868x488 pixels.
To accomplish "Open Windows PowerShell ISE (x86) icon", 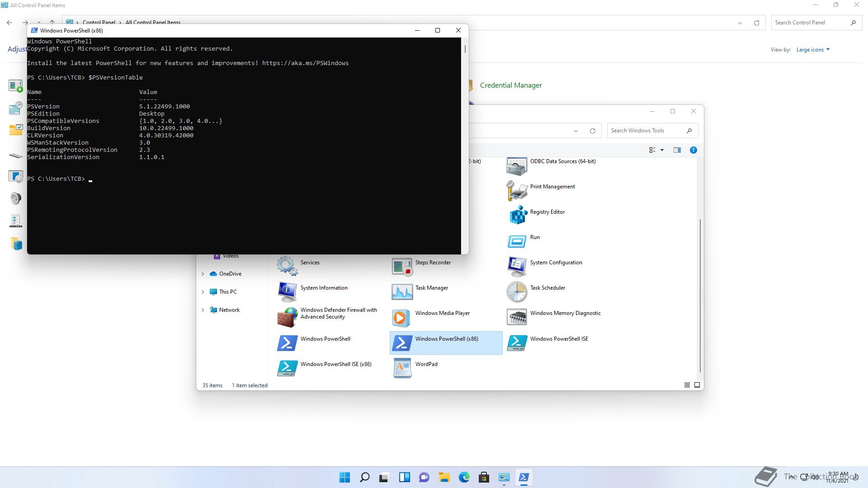I will pos(287,368).
